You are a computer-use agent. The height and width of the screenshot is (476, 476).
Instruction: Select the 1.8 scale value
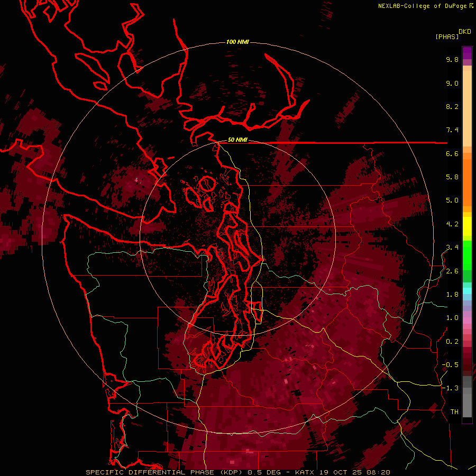pos(452,295)
